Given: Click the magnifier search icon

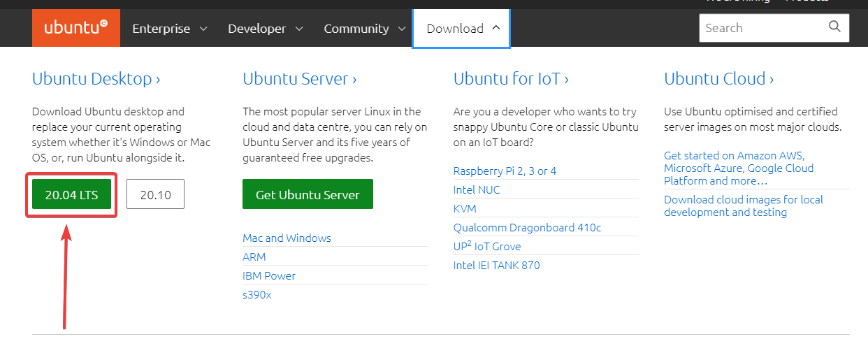Looking at the screenshot, I should (834, 27).
